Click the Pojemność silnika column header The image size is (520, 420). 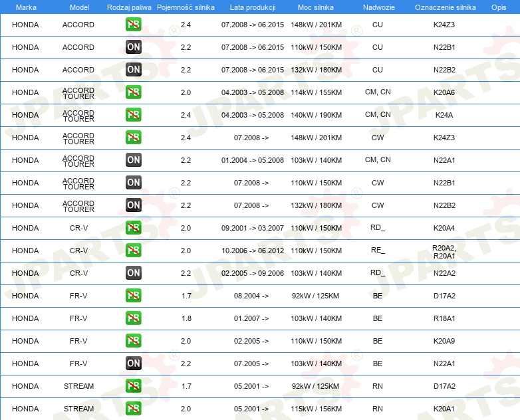186,7
